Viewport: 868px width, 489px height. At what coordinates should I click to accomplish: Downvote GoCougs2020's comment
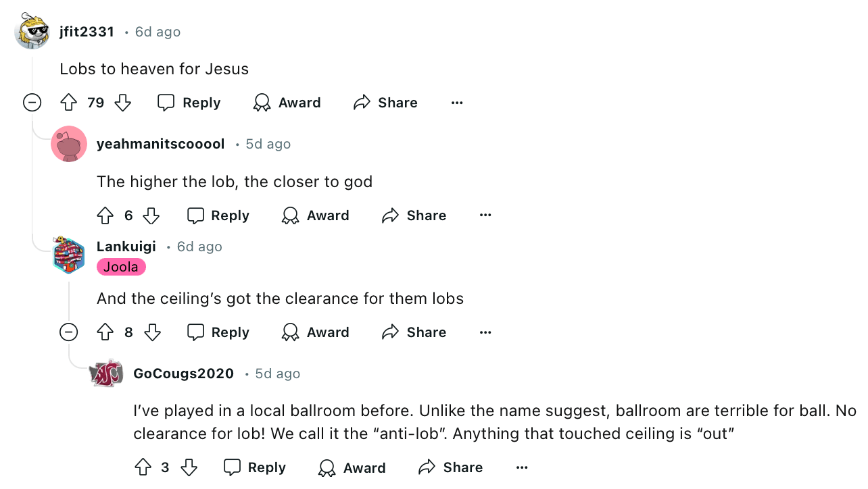coord(189,467)
